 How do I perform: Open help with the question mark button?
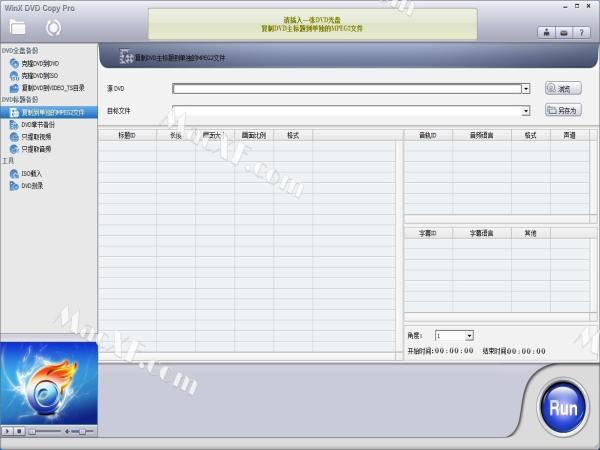pos(581,33)
